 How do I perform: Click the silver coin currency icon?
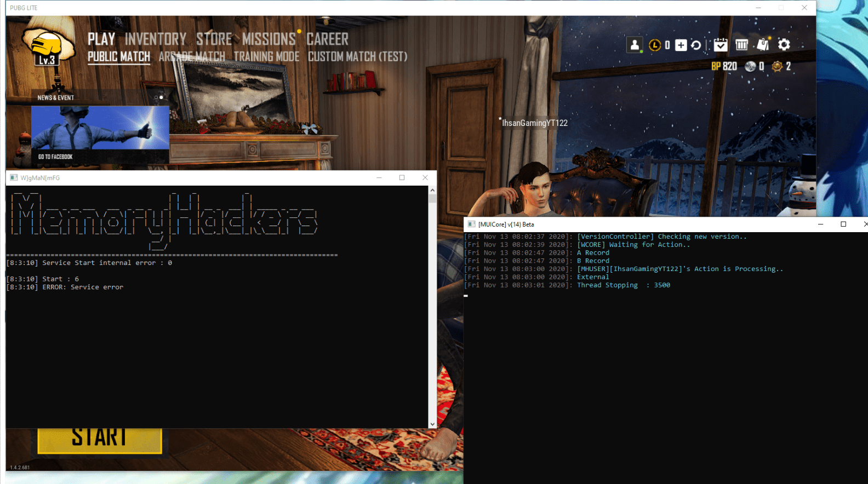pyautogui.click(x=750, y=66)
